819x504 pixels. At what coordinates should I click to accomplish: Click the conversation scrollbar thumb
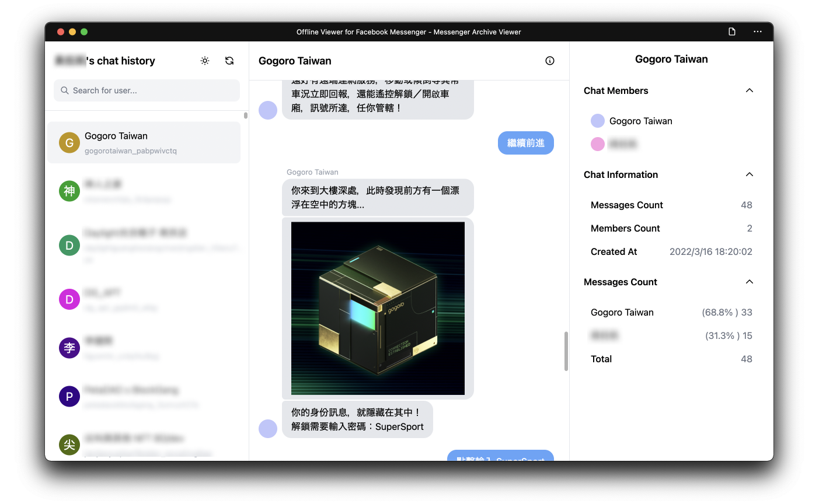click(566, 351)
